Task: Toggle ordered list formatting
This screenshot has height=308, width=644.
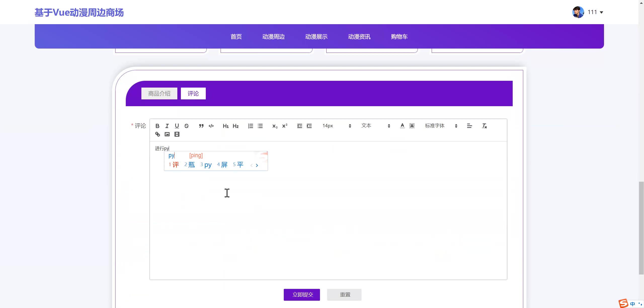Action: click(x=251, y=126)
